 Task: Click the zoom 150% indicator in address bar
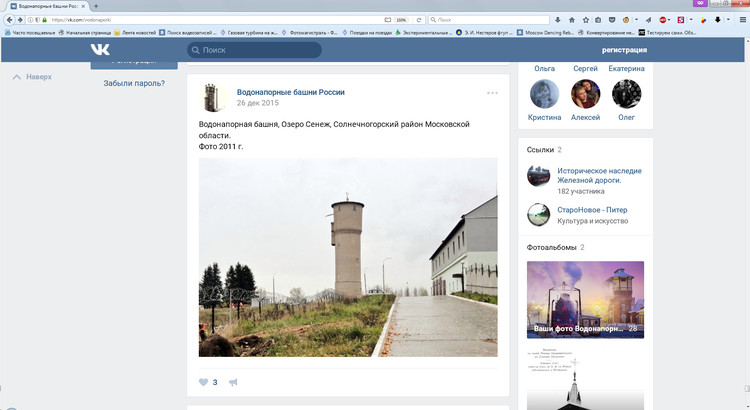401,20
